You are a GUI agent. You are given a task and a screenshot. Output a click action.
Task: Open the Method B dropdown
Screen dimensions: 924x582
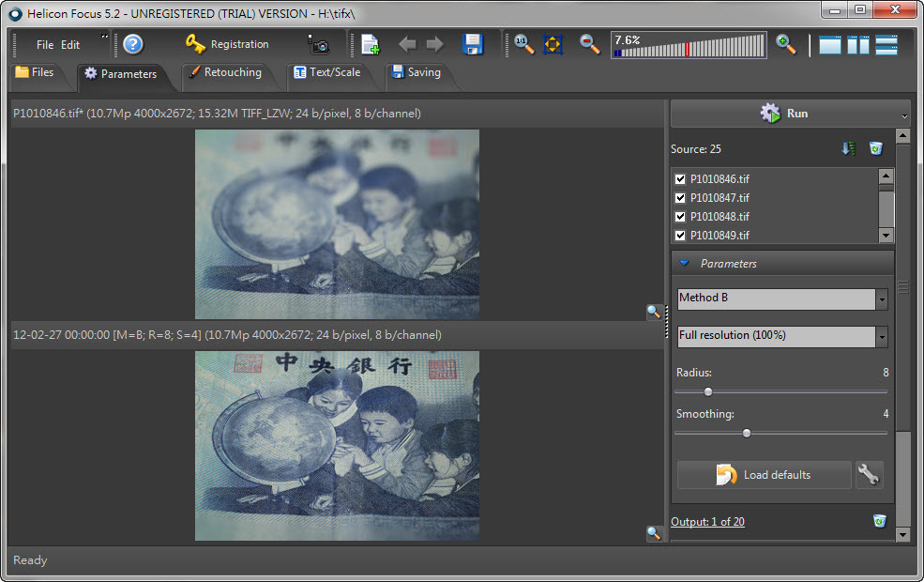pyautogui.click(x=882, y=299)
